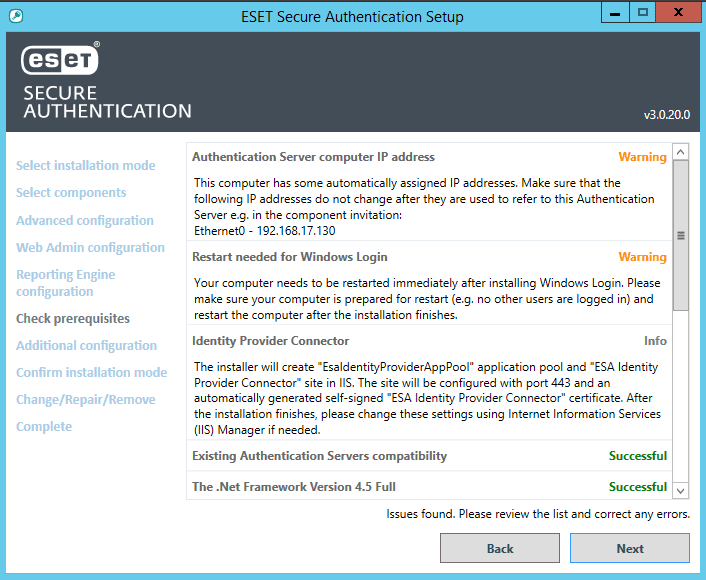Click the ESET key icon in title bar
706x580 pixels.
click(x=16, y=16)
